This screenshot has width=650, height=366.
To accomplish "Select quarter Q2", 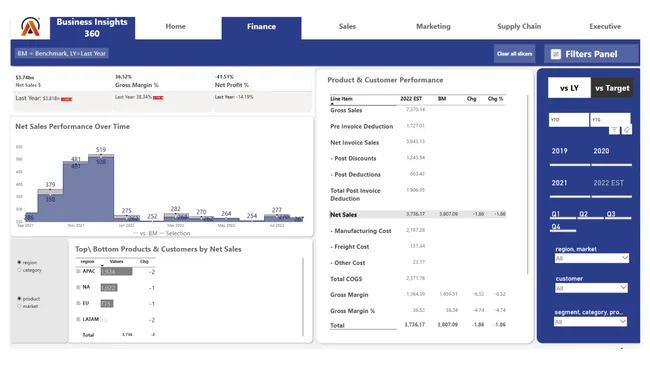I will pos(590,214).
